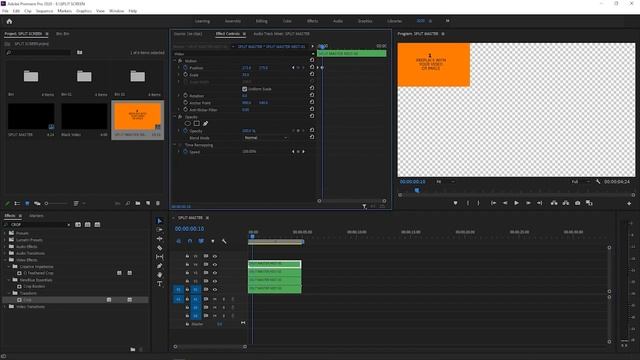Click Step Forward one frame button
This screenshot has height=360, width=640.
[x=528, y=203]
